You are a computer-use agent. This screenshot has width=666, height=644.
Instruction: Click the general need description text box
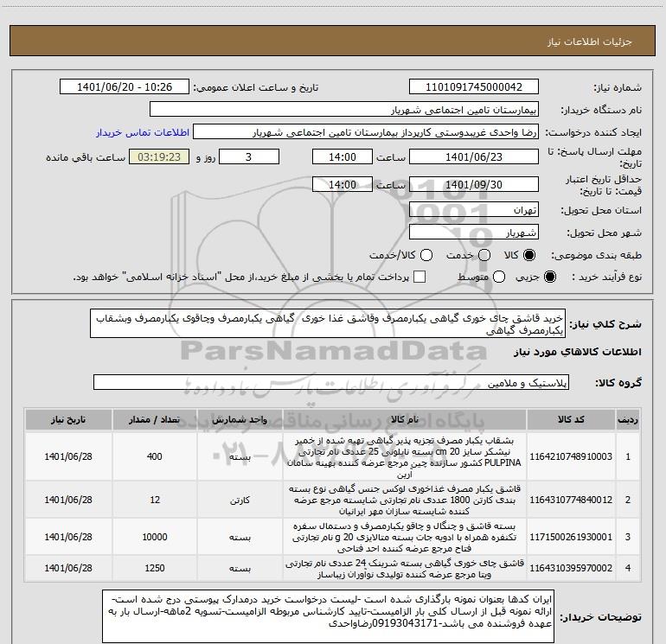pyautogui.click(x=328, y=324)
